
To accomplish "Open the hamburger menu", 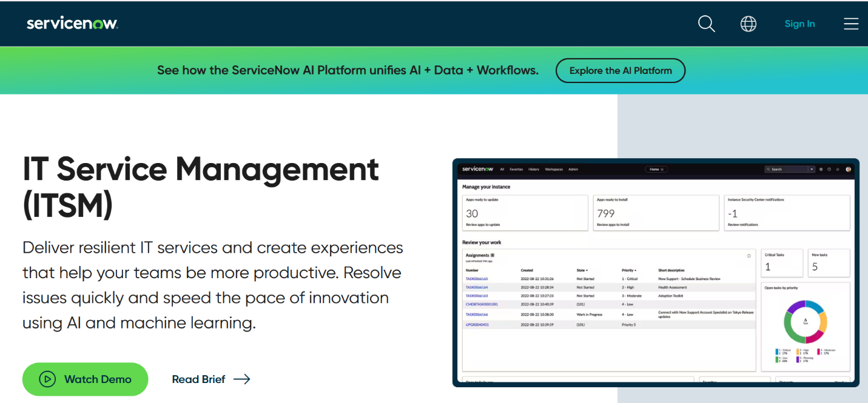I will (x=851, y=24).
